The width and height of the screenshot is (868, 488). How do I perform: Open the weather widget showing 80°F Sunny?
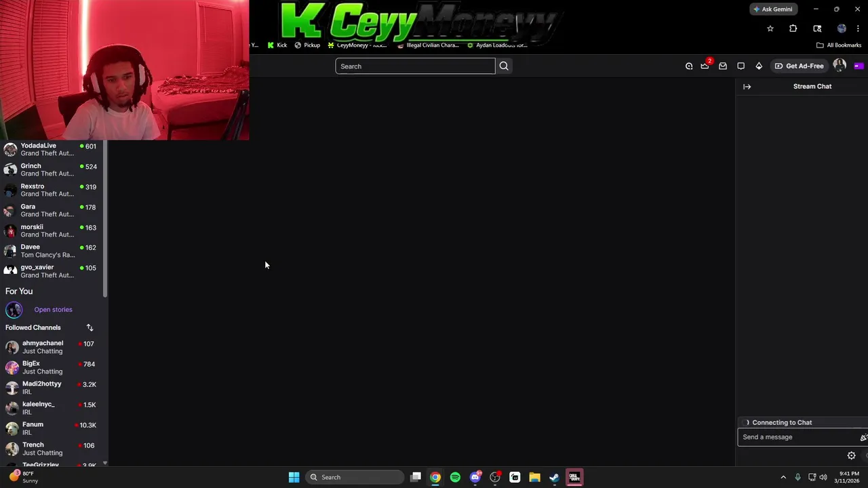click(x=22, y=477)
